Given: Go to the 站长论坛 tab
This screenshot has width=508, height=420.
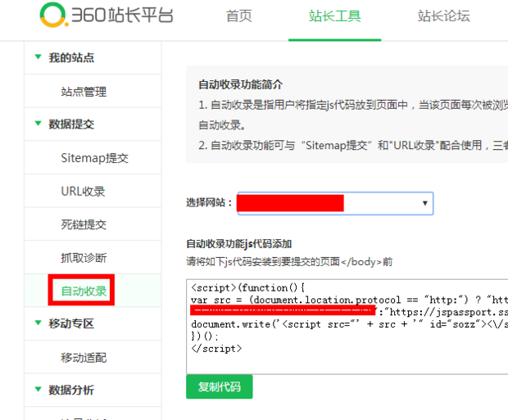Looking at the screenshot, I should pyautogui.click(x=443, y=16).
